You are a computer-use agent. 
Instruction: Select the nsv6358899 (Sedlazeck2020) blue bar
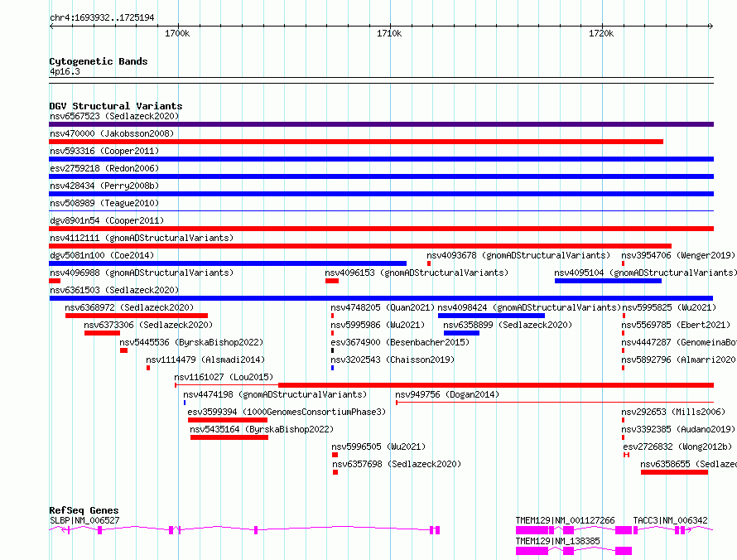click(461, 333)
